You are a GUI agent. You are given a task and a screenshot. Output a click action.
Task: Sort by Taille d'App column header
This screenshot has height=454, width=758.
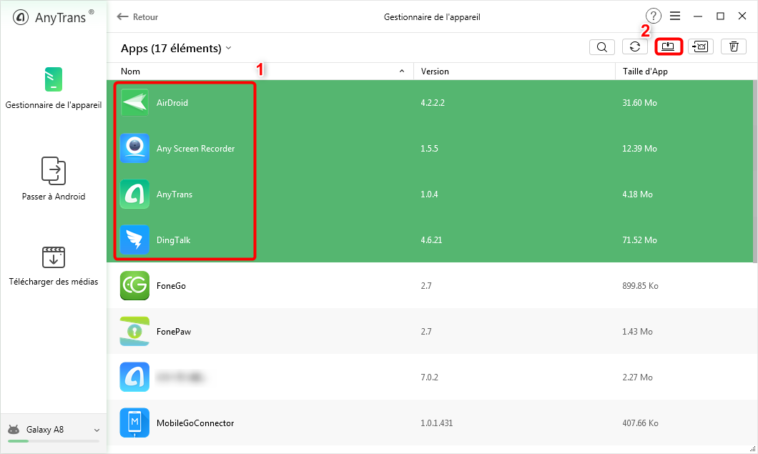tap(645, 72)
